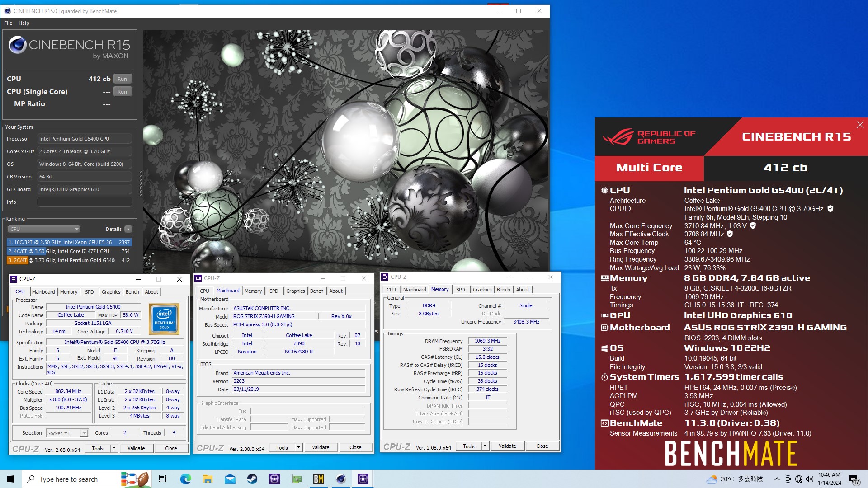The image size is (868, 488).
Task: Expand Tools arrow in CPU-Z Memory window
Action: pos(485,446)
